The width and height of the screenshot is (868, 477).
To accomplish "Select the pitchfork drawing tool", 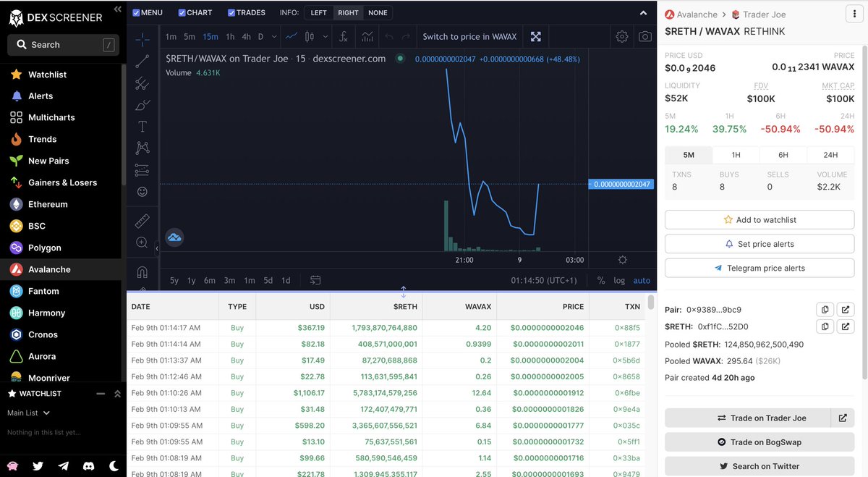I will tap(142, 83).
